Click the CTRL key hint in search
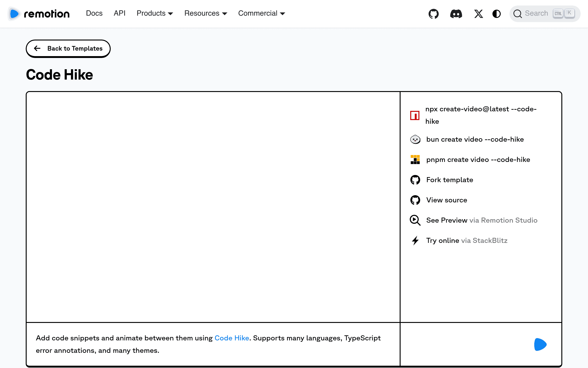The width and height of the screenshot is (588, 368). pyautogui.click(x=558, y=13)
